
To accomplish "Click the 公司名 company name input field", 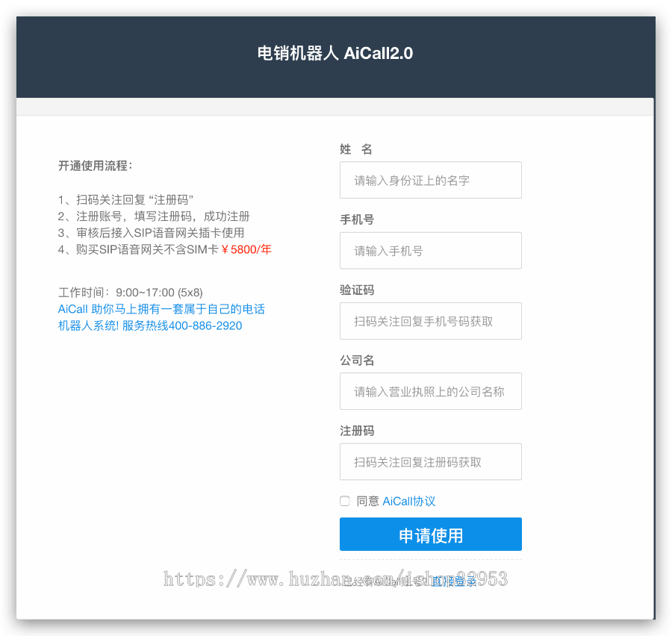I will point(430,391).
